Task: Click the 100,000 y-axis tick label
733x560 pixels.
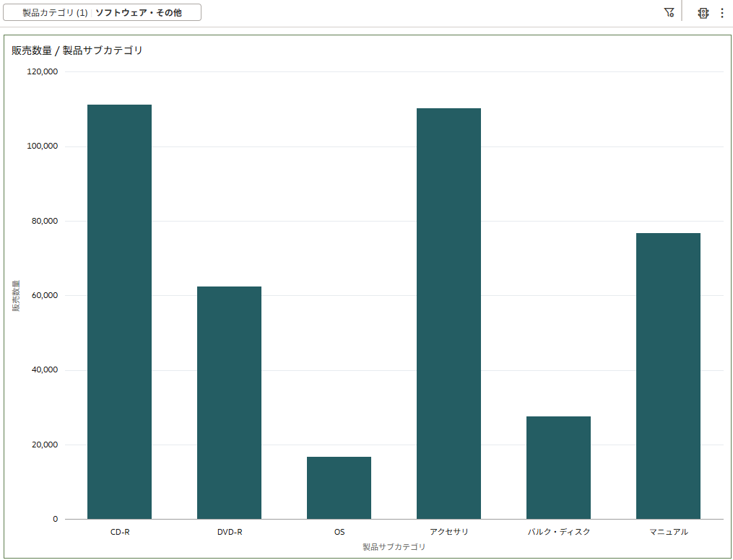Action: (x=43, y=146)
